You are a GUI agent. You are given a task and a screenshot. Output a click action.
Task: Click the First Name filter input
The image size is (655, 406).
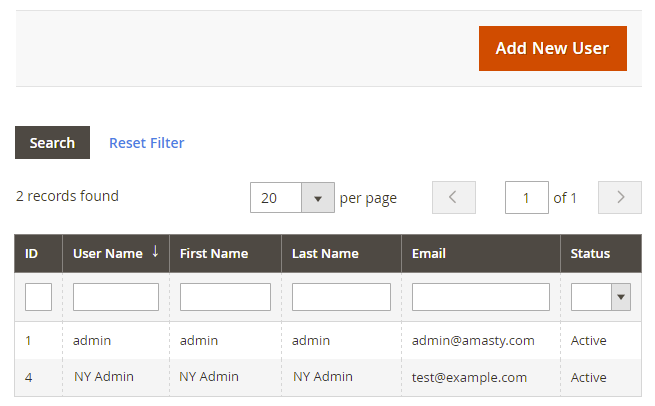pos(225,297)
